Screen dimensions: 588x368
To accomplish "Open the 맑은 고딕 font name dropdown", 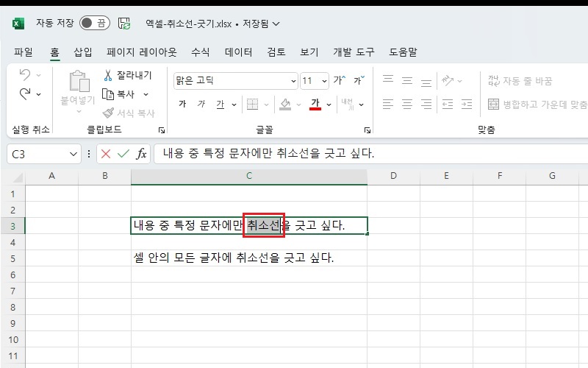I will 293,81.
